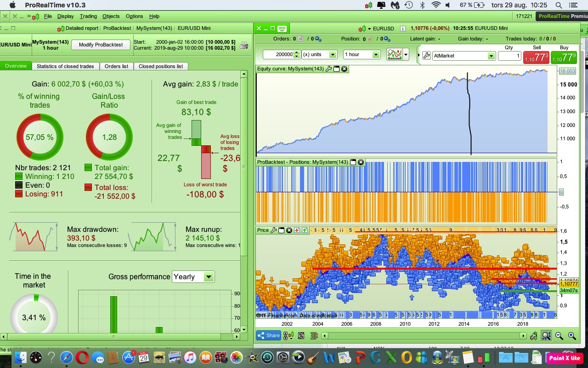Remove the Equity curve panel

pos(344,69)
